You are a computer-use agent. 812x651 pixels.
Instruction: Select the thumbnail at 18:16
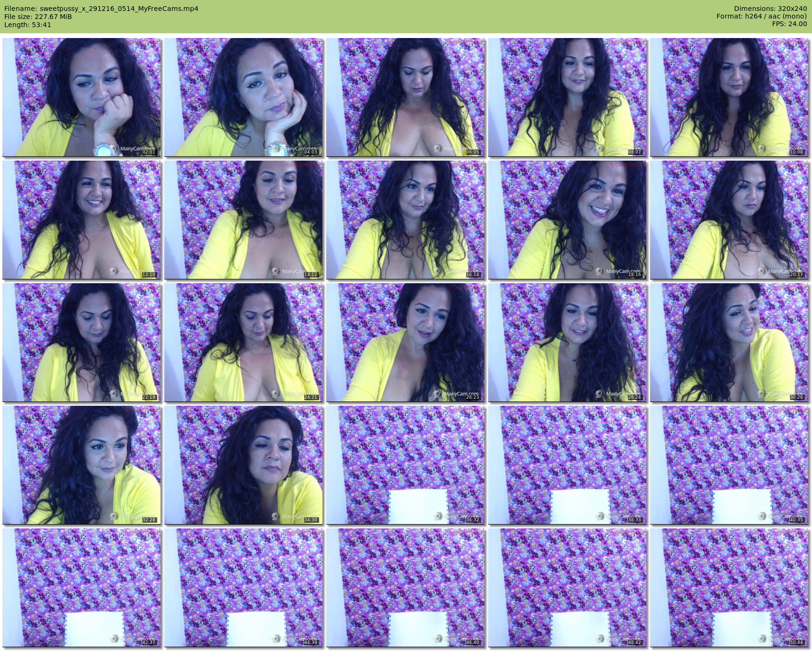coord(567,220)
